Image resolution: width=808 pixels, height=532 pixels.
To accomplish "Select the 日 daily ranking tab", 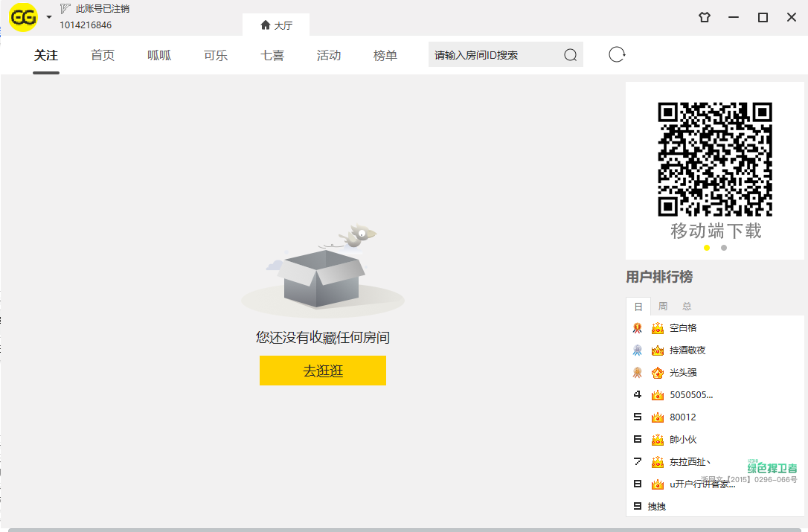I will tap(638, 307).
